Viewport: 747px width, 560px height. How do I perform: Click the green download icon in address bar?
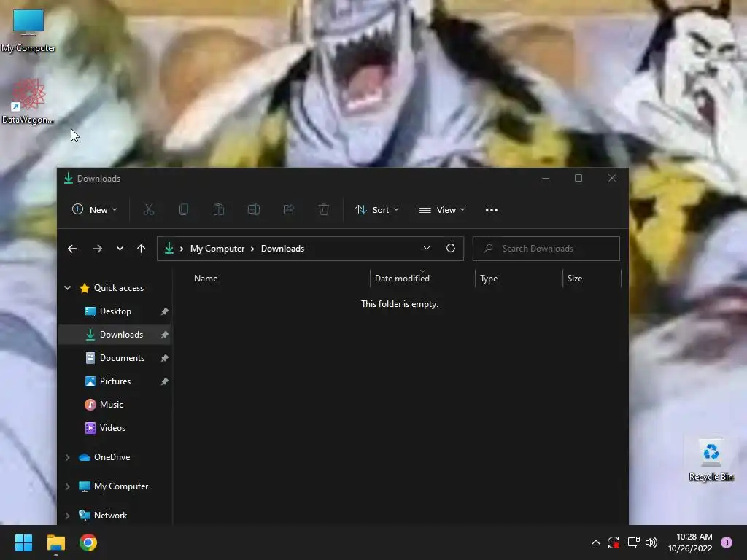pyautogui.click(x=169, y=248)
